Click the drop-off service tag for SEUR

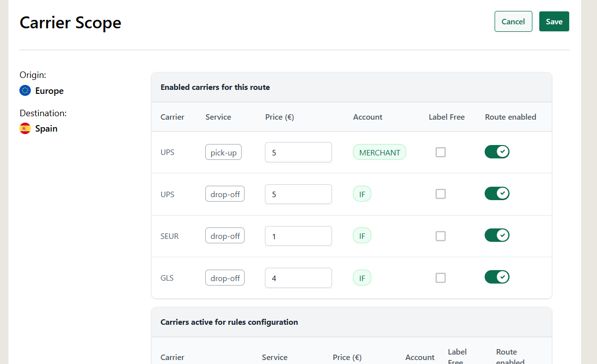(225, 236)
